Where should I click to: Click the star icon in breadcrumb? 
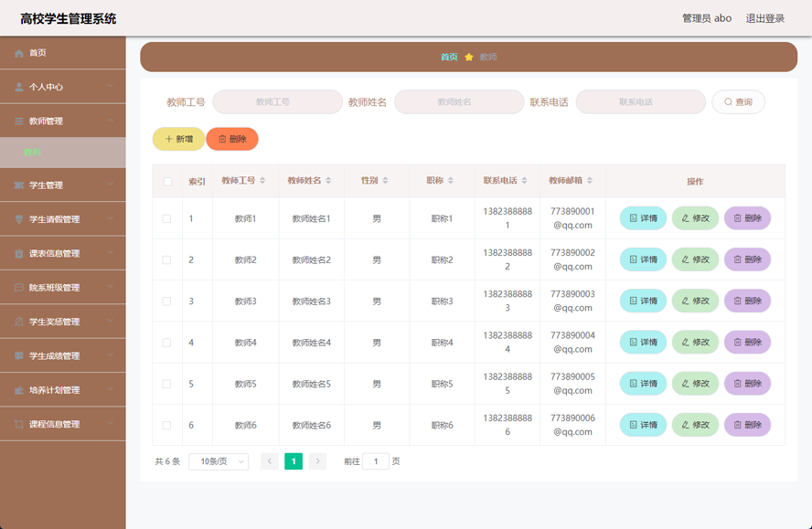[x=469, y=57]
